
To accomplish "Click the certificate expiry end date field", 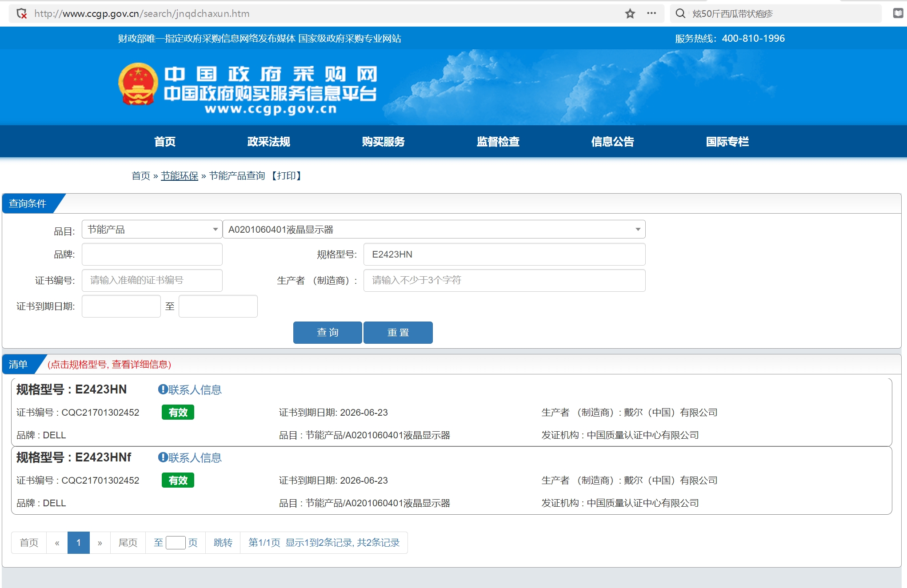I will (218, 306).
